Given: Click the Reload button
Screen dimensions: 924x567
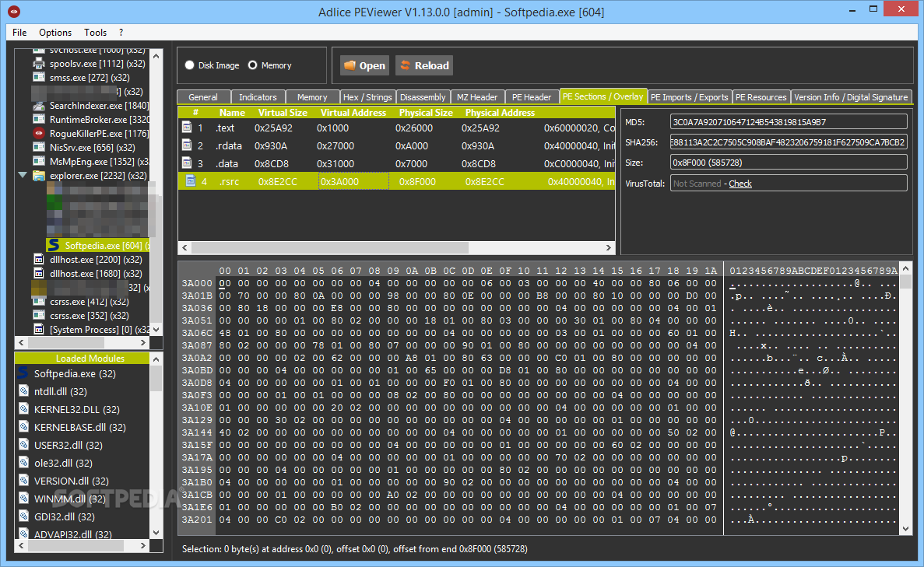Looking at the screenshot, I should (424, 65).
